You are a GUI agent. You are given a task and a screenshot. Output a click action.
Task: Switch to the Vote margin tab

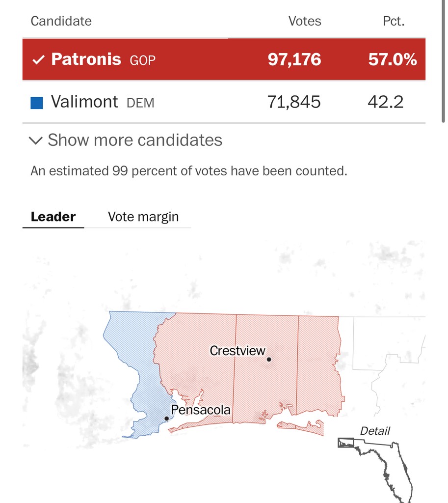pos(143,217)
